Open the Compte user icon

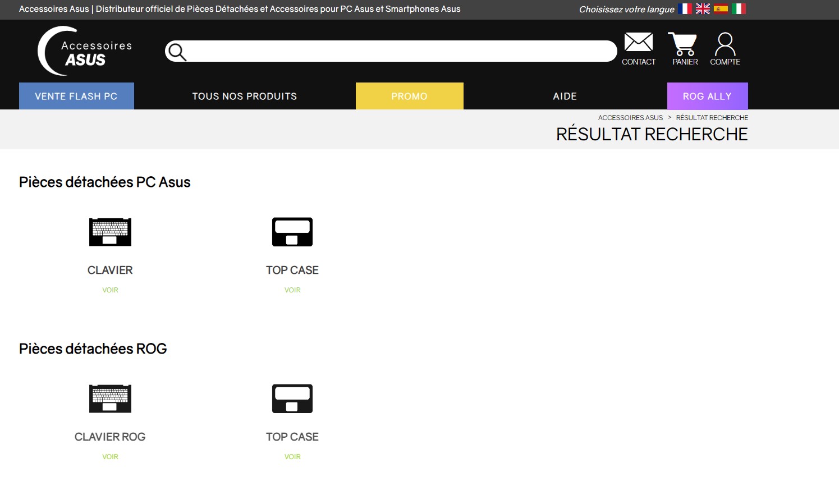tap(725, 44)
